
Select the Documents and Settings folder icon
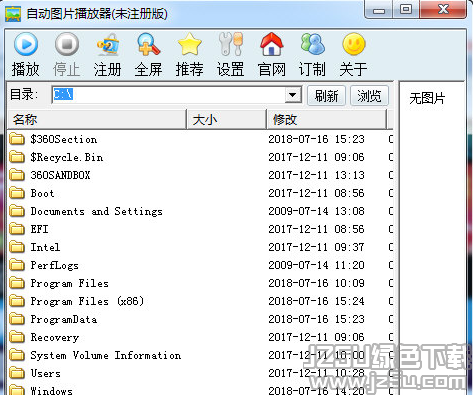click(x=17, y=211)
